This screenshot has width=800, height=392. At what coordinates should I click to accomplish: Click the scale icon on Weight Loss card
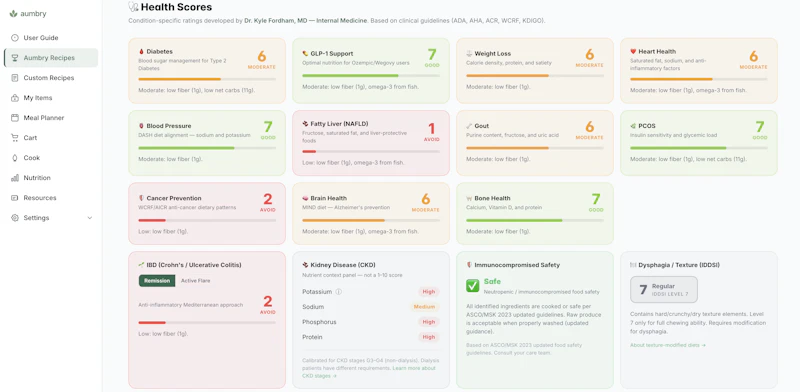point(469,54)
